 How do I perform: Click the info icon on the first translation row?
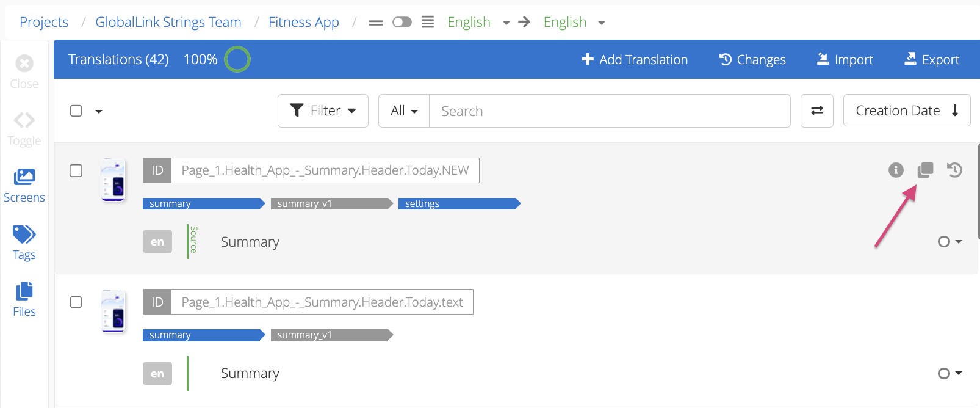tap(895, 170)
